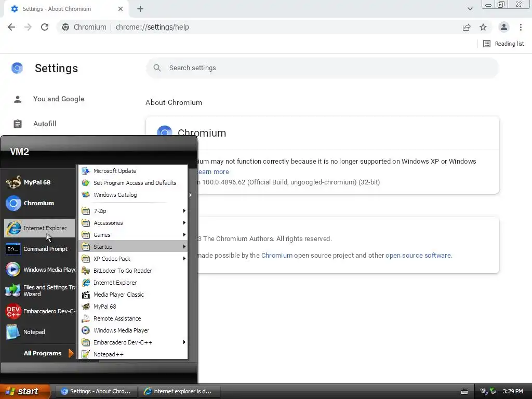The height and width of the screenshot is (399, 532).
Task: Open Windows Catalog entry
Action: pyautogui.click(x=133, y=195)
